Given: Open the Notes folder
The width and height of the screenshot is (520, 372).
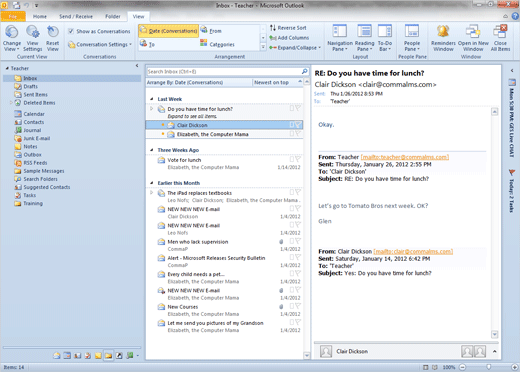Looking at the screenshot, I should (26, 147).
